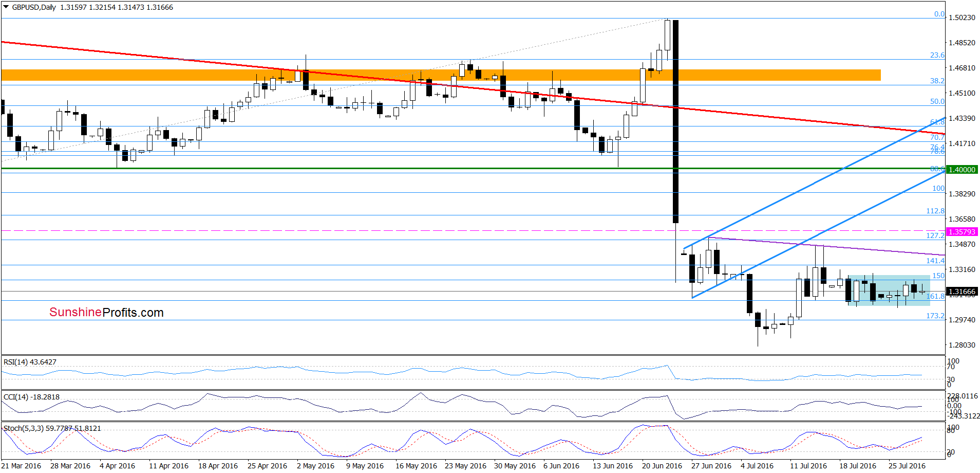Select the 38.2 Fibonacci level label

(x=937, y=81)
